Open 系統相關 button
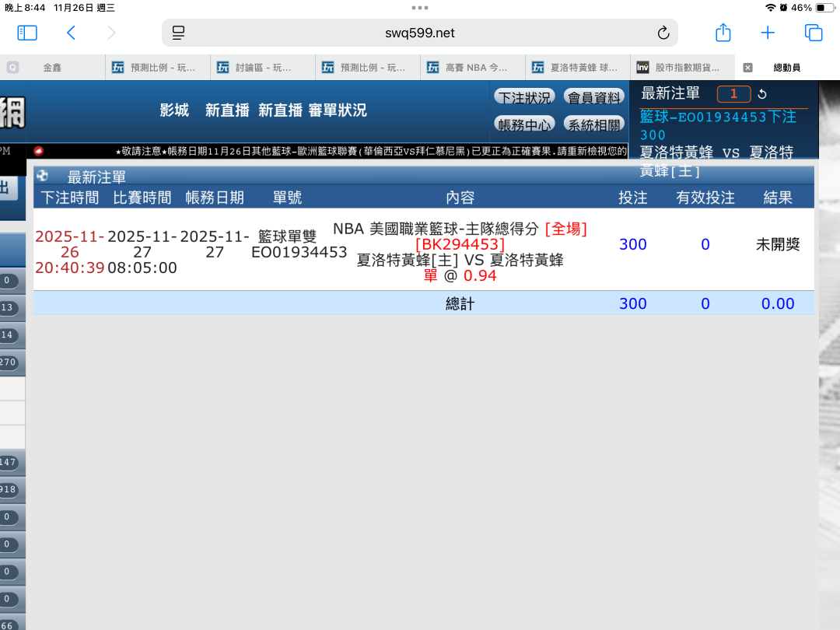Screen dimensions: 840x630 click(594, 124)
